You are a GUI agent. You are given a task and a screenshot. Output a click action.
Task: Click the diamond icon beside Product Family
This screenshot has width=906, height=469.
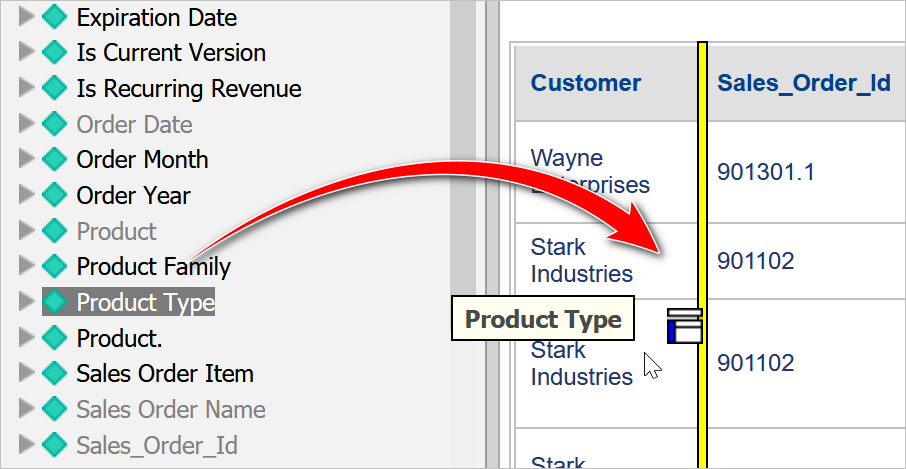[x=54, y=267]
